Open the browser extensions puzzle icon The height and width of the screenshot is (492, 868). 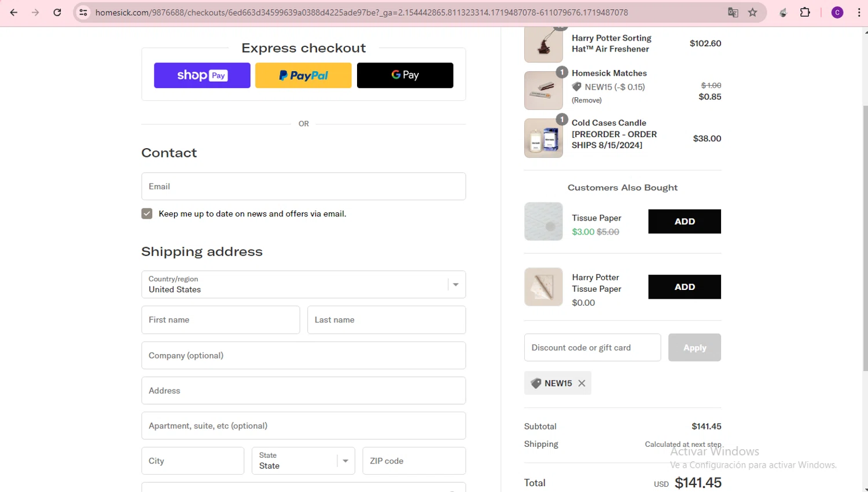click(805, 12)
